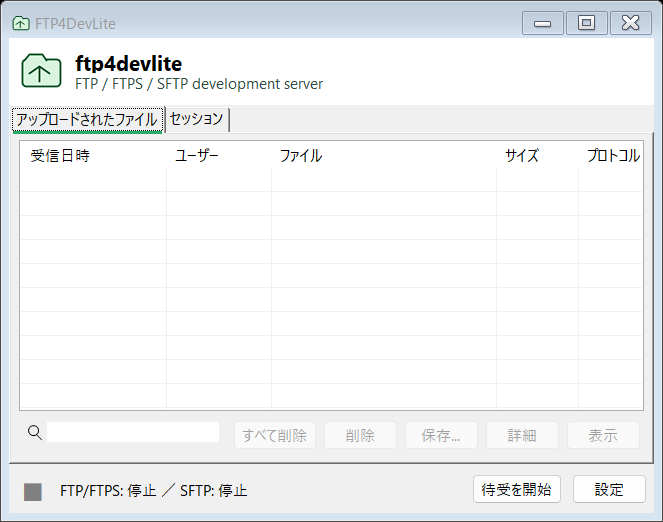Click the FTP/FTPS: 停止 / SFTP: 停止 status text
The image size is (663, 522).
click(153, 491)
